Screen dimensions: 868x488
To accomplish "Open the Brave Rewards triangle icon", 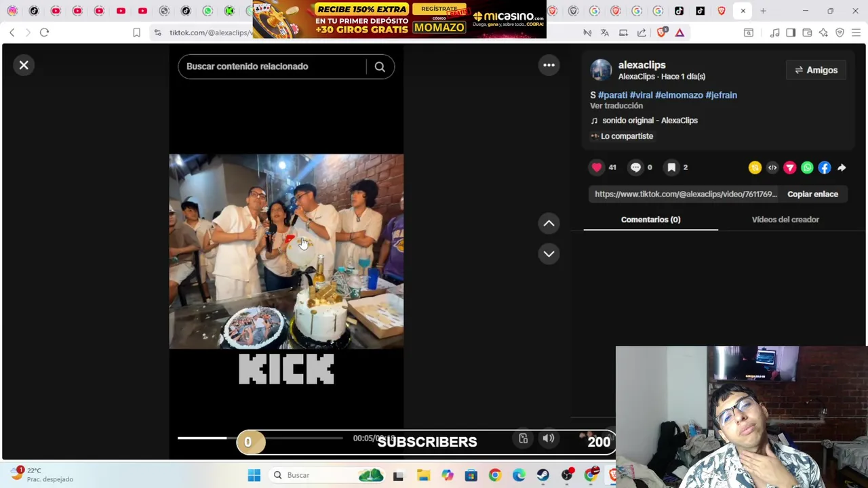I will point(679,33).
